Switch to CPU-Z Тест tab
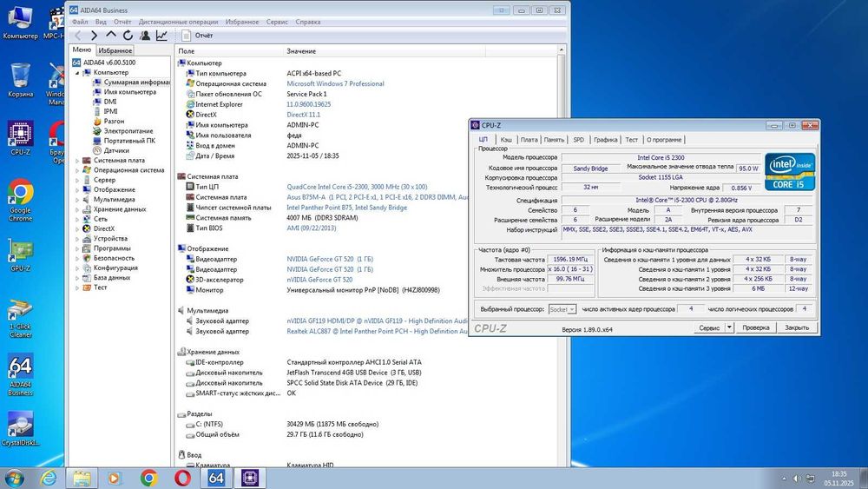This screenshot has height=489, width=868. coord(632,140)
